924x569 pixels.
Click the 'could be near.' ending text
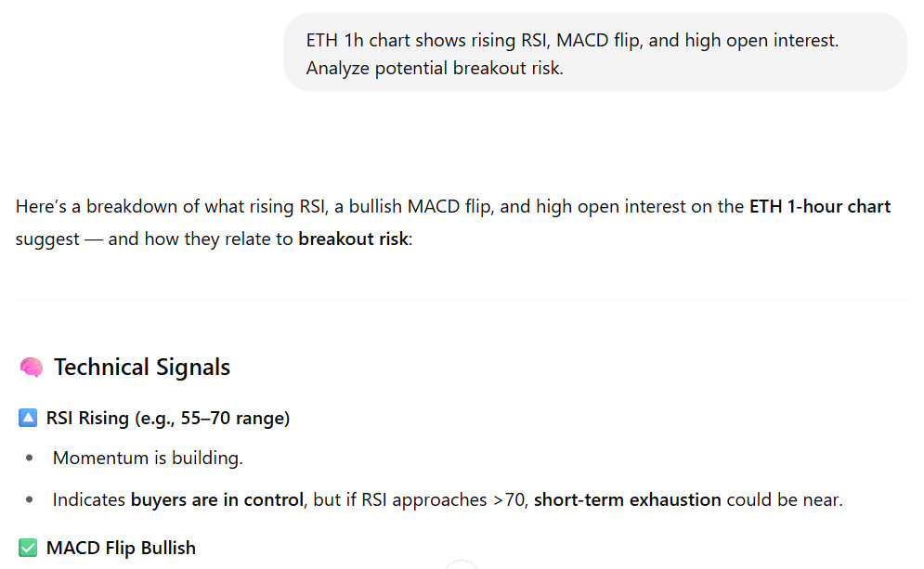click(785, 499)
